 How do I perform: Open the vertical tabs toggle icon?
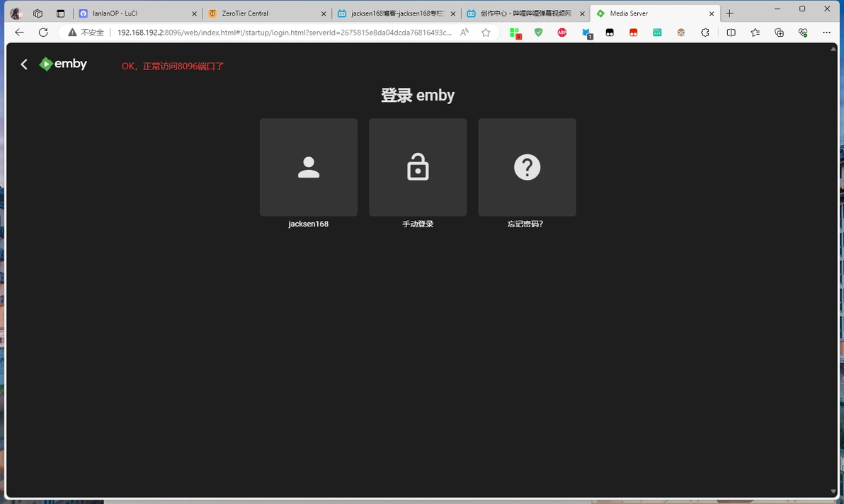[x=60, y=13]
